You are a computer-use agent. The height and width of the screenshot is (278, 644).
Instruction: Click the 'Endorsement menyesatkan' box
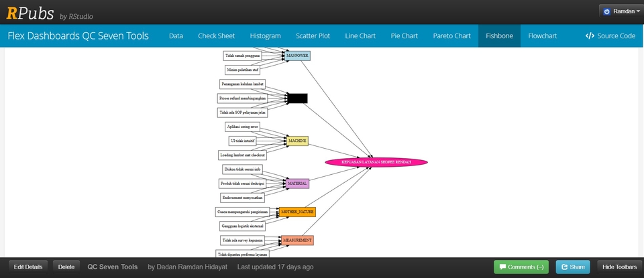[x=242, y=198]
